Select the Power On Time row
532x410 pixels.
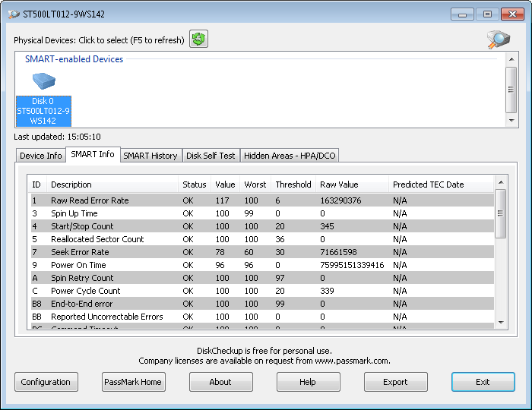tap(262, 265)
